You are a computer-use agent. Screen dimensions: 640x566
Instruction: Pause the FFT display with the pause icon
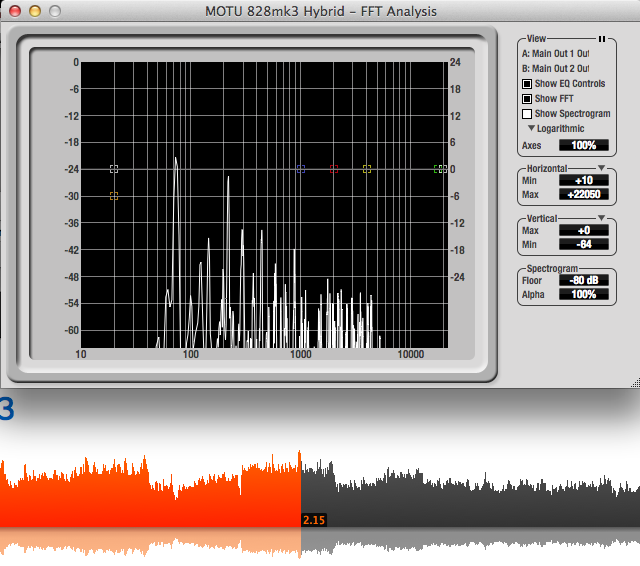click(602, 39)
